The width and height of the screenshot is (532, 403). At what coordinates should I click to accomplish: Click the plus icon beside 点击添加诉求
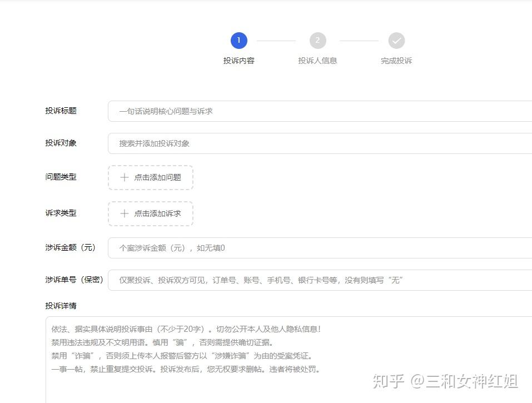tap(124, 213)
